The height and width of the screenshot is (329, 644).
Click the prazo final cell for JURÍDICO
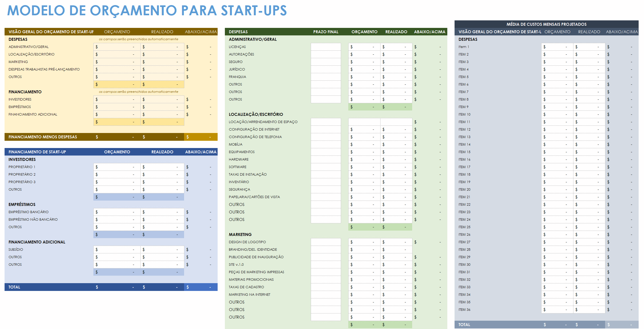(326, 69)
